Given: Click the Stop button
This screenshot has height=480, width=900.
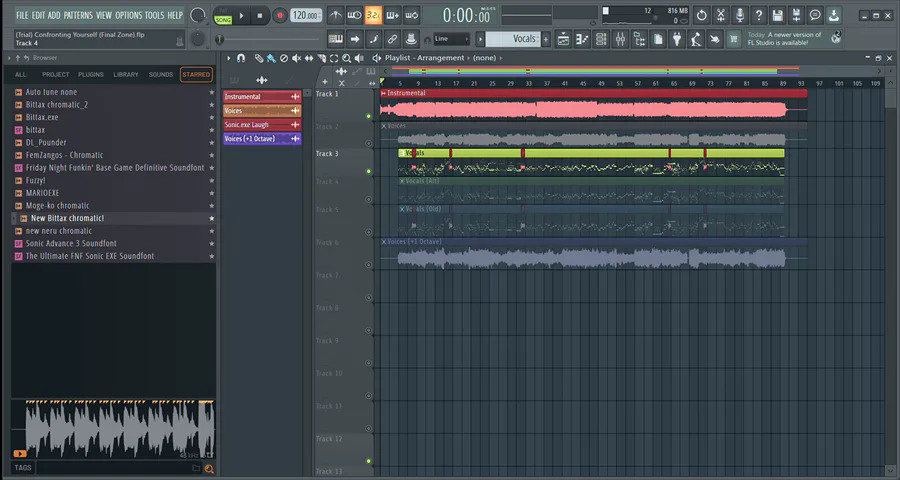Looking at the screenshot, I should pyautogui.click(x=260, y=16).
